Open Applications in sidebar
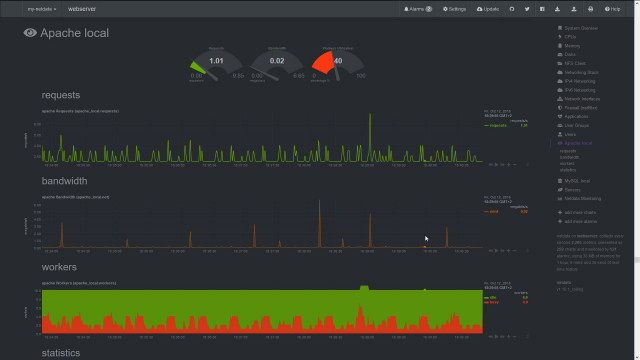The height and width of the screenshot is (360, 640). point(573,116)
